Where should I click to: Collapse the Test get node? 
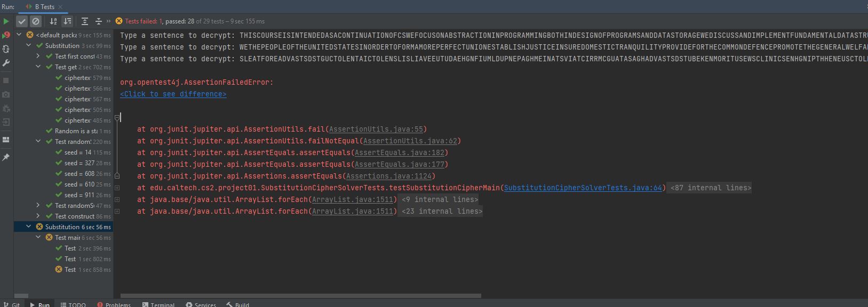(x=38, y=67)
